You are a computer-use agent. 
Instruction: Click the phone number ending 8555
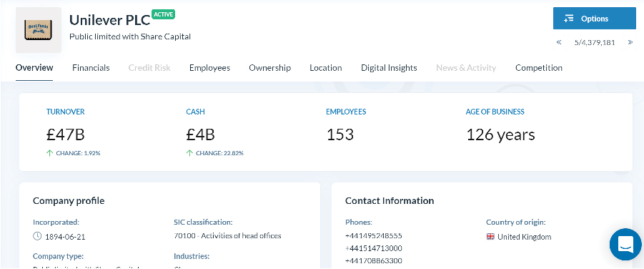(374, 235)
